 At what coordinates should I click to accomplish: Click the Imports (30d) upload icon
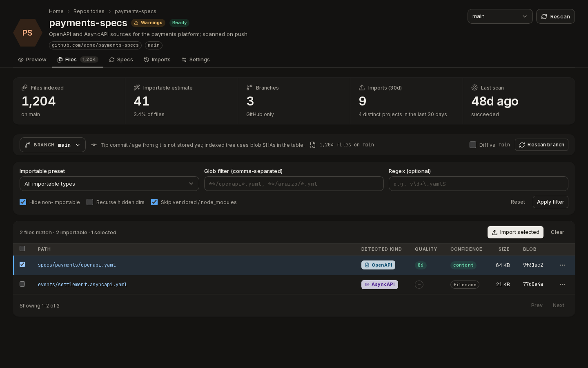[362, 88]
